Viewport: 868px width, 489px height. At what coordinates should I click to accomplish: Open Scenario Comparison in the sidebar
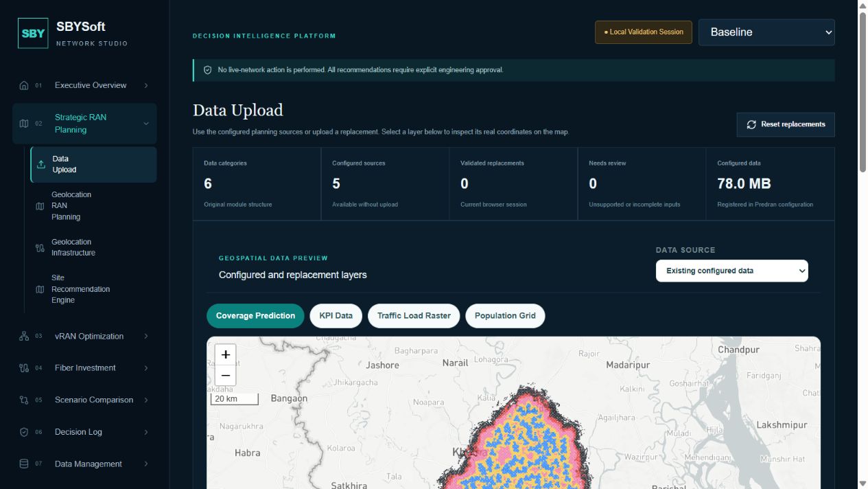point(84,400)
